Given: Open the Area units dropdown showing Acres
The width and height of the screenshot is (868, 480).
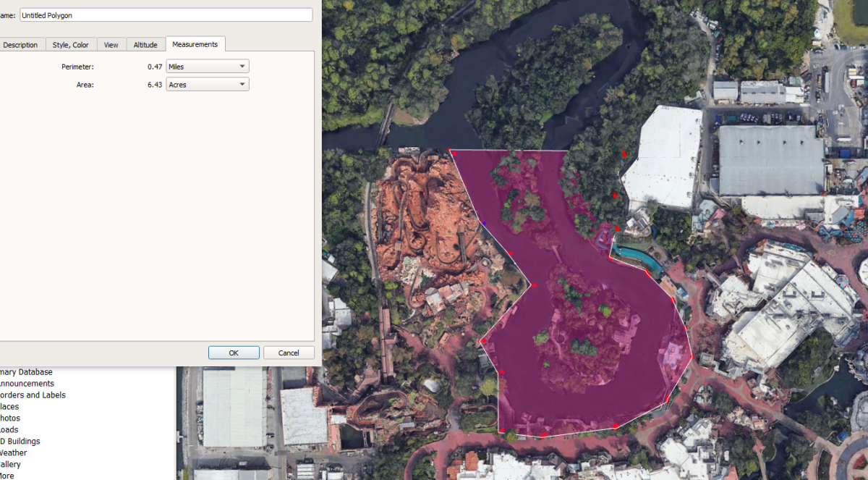Looking at the screenshot, I should pyautogui.click(x=208, y=85).
